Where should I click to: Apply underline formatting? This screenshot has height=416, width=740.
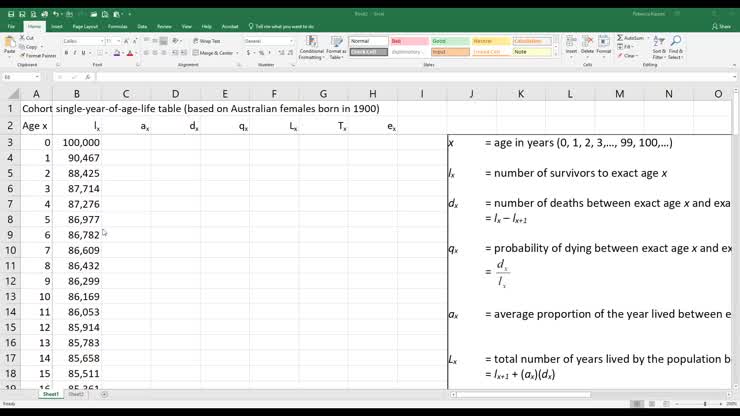click(84, 53)
